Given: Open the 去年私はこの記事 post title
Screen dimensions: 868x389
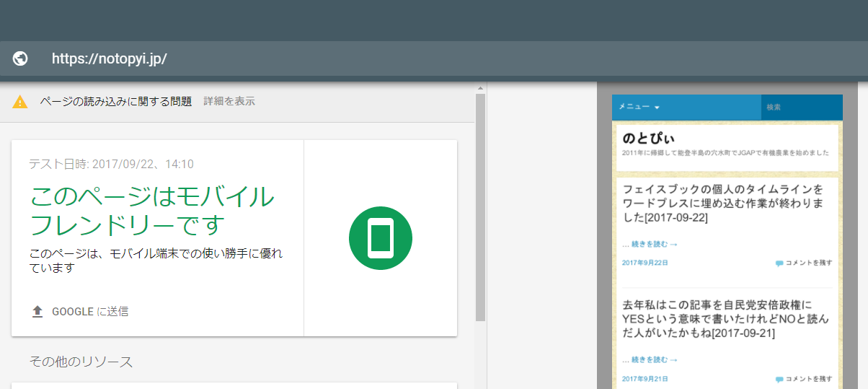Looking at the screenshot, I should [725, 319].
